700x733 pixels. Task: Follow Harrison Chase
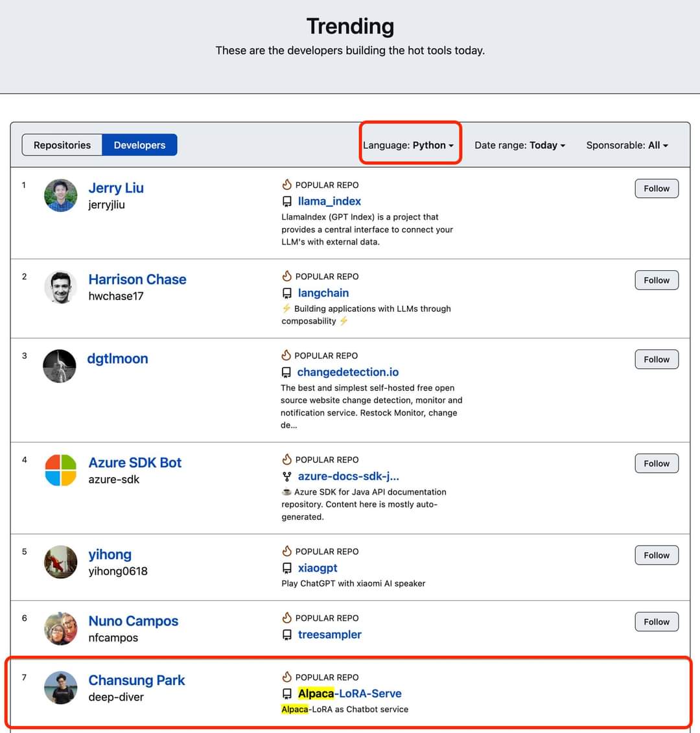coord(657,280)
